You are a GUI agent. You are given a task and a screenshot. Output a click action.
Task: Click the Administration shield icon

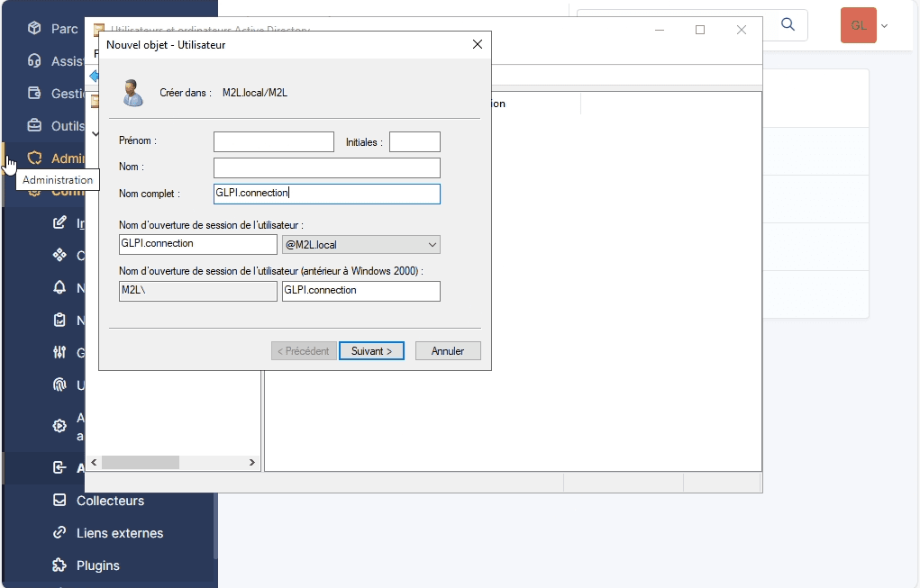click(x=35, y=158)
